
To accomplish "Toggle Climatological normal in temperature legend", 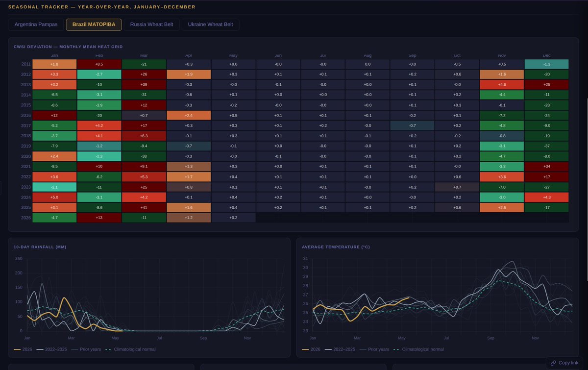I will pos(418,349).
